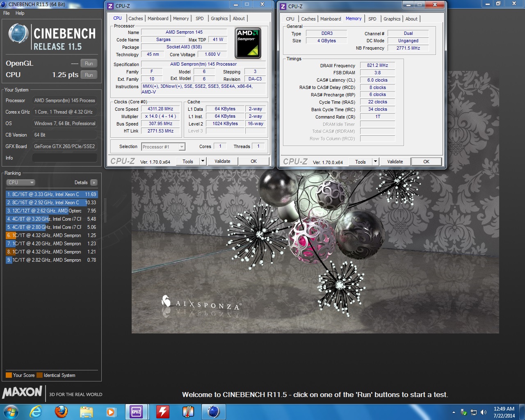Click Validate in right CPU-Z
The height and width of the screenshot is (420, 525).
click(x=395, y=162)
